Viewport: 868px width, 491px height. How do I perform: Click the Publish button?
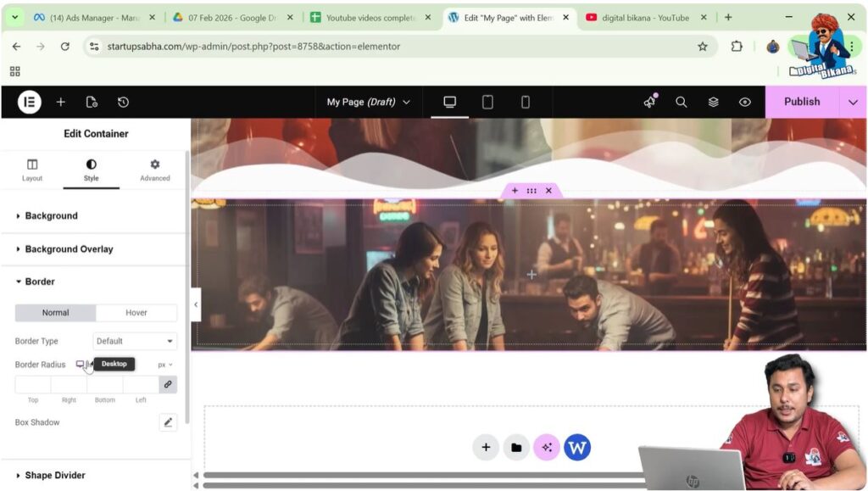801,102
